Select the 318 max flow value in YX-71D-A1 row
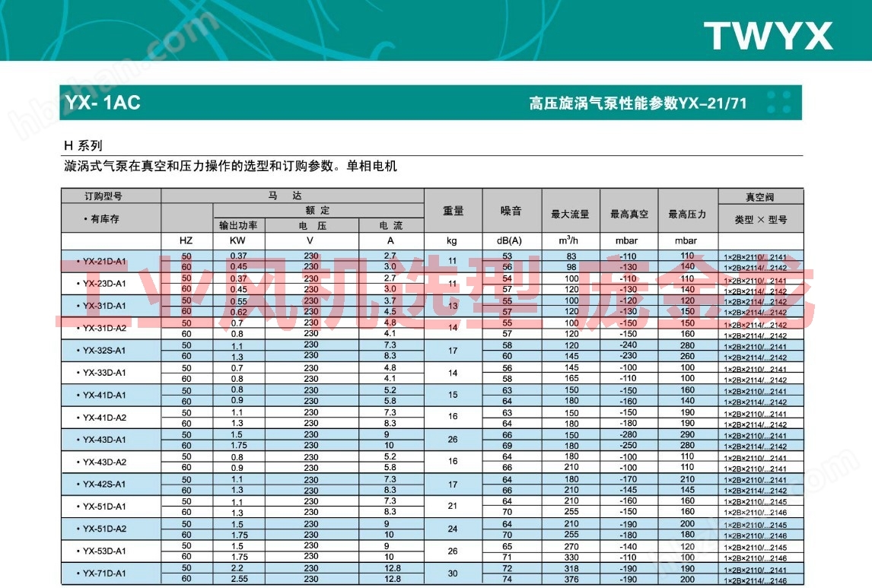The width and height of the screenshot is (872, 588). point(571,568)
